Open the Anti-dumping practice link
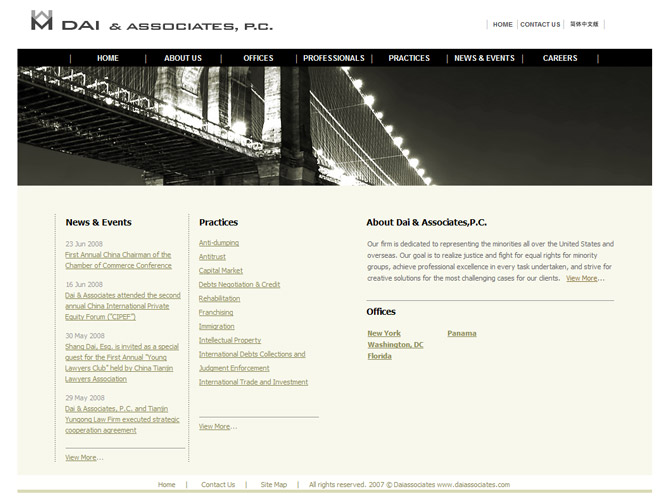 coord(219,243)
